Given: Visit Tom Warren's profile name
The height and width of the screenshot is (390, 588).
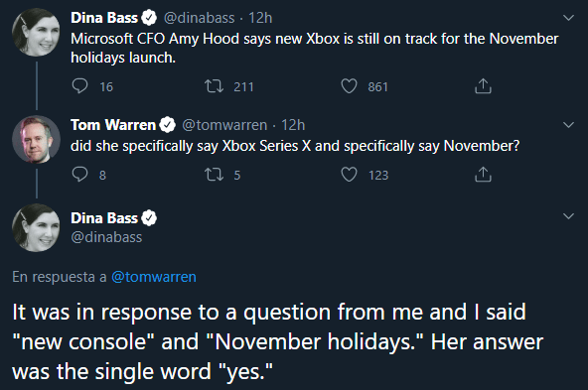Looking at the screenshot, I should (x=113, y=125).
